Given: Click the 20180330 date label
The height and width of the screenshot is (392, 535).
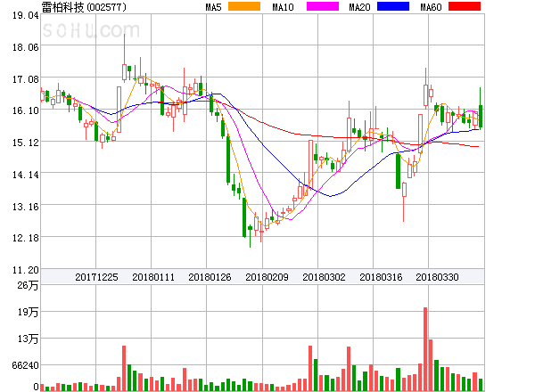Looking at the screenshot, I should [x=437, y=277].
